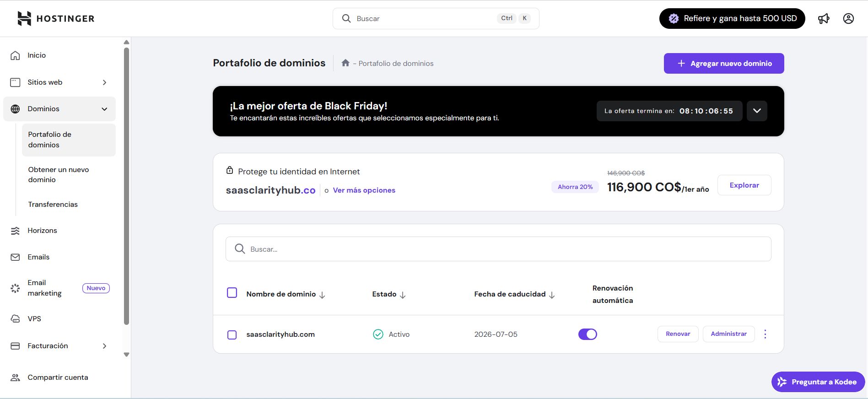
Task: Click the Compartir cuenta people icon
Action: [x=15, y=377]
